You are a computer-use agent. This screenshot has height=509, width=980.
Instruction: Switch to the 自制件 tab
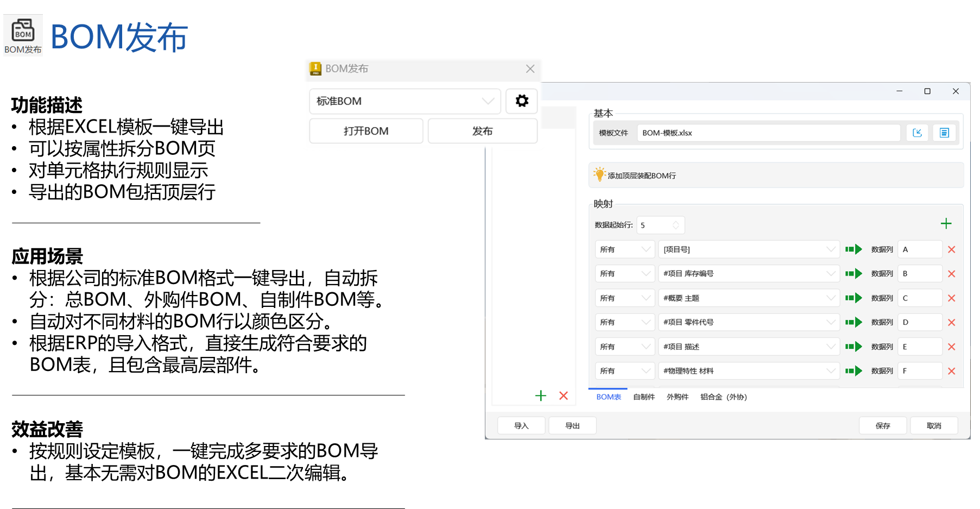[x=644, y=397]
